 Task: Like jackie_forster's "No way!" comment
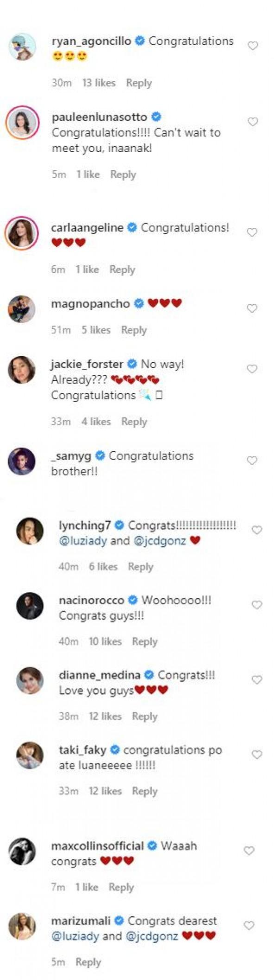tap(252, 369)
